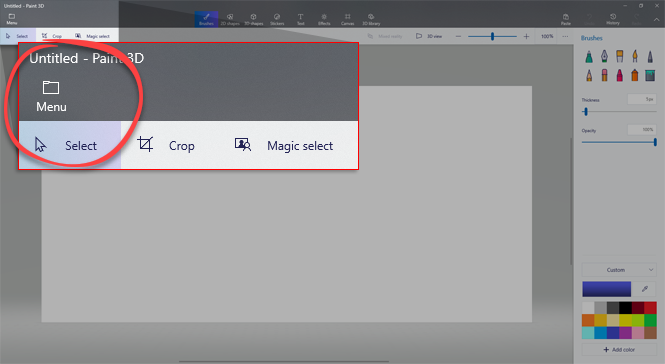Collapse the top ribbon with chevron

coord(656,20)
